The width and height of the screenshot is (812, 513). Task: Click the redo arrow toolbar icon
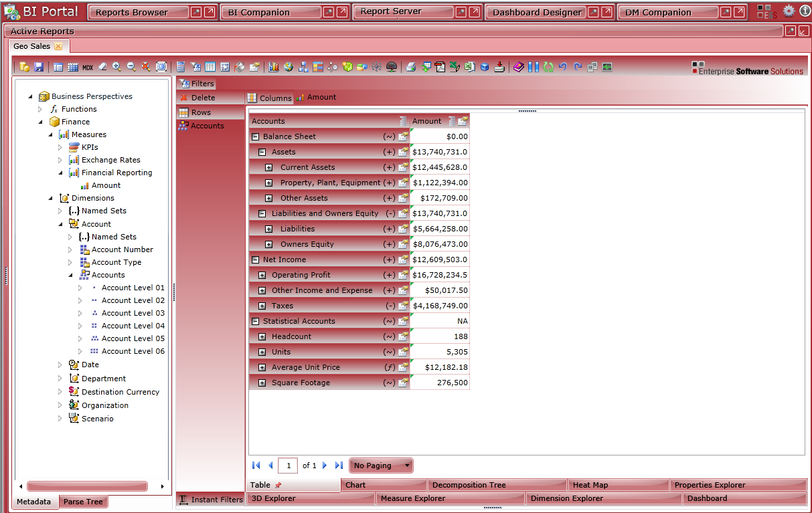[578, 67]
